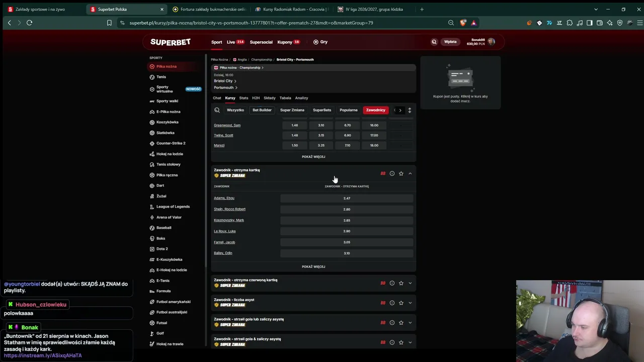
Task: Open Koszykówka in the sports sidebar
Action: coord(168,122)
